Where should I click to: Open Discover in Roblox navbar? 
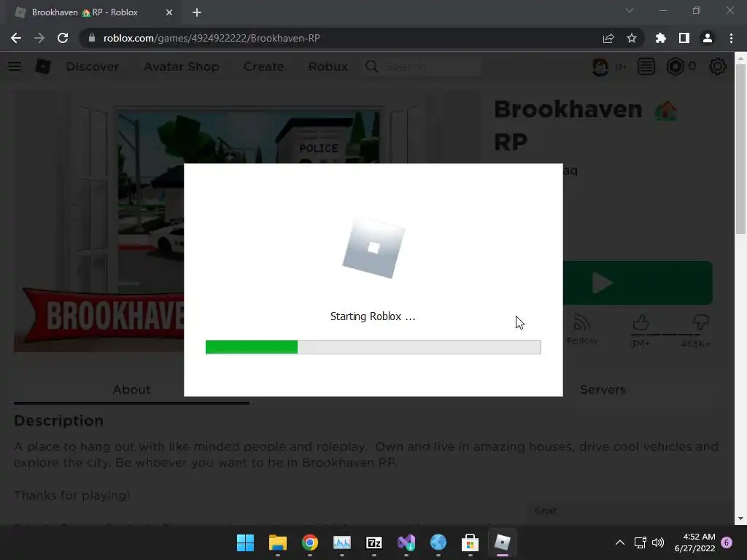pos(93,66)
